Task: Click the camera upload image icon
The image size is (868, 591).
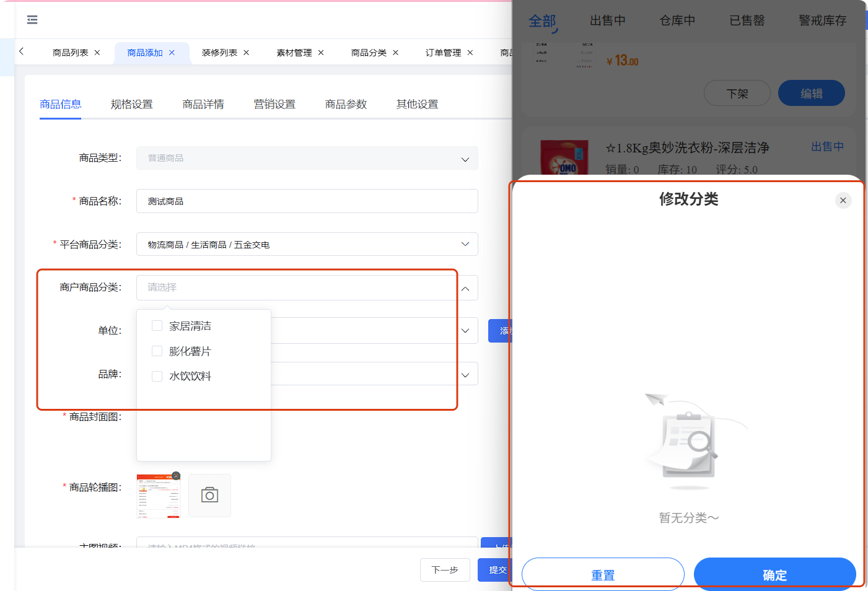Action: 209,495
